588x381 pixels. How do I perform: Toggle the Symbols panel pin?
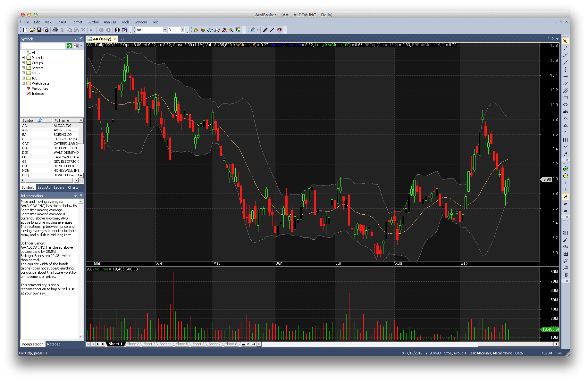coord(76,38)
